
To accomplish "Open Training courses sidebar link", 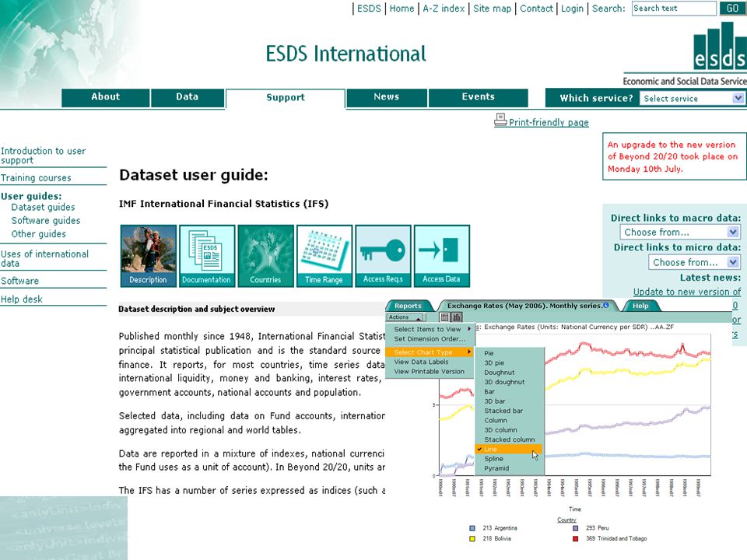I will click(36, 178).
